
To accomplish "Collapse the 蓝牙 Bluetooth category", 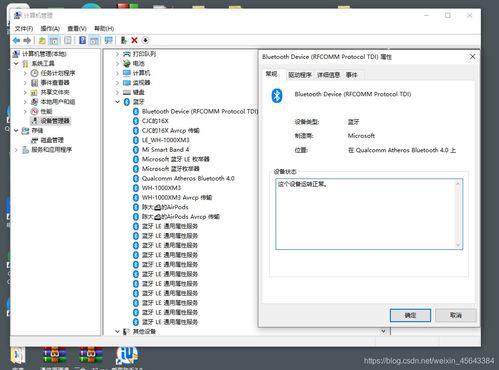I will tap(117, 102).
